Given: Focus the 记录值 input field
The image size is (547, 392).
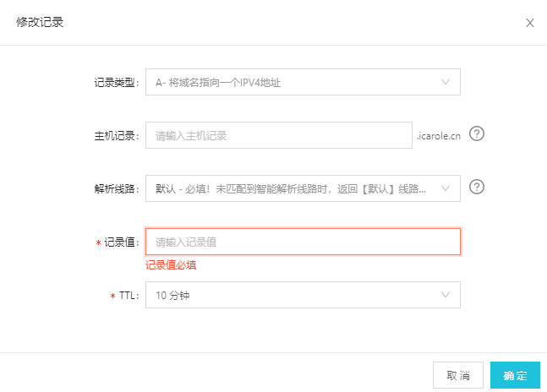Looking at the screenshot, I should (303, 242).
